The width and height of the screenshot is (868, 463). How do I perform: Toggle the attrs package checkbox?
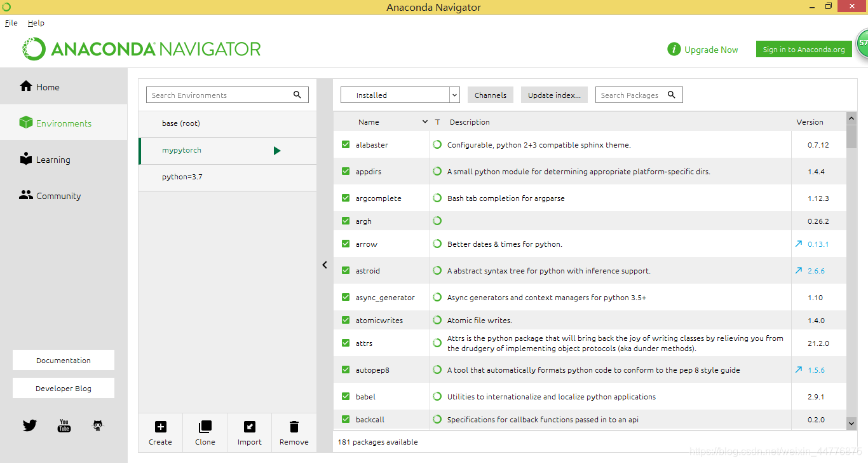click(x=346, y=343)
